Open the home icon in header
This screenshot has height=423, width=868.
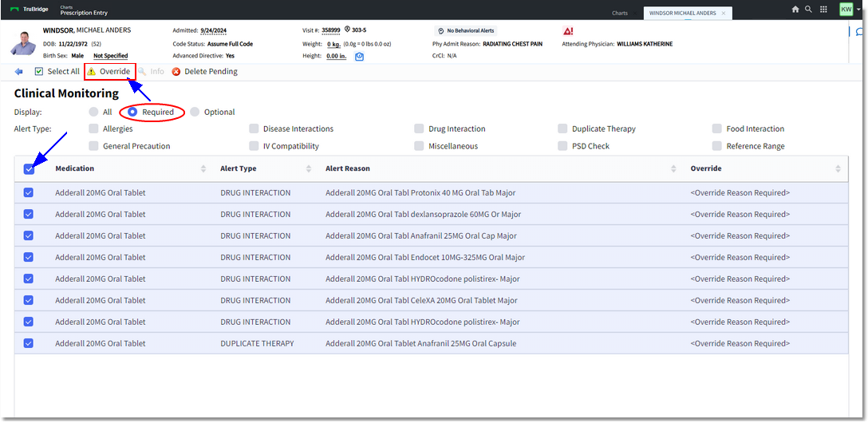click(x=795, y=10)
